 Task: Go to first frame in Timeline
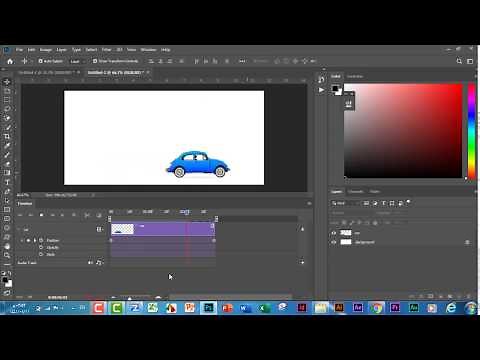click(x=20, y=215)
